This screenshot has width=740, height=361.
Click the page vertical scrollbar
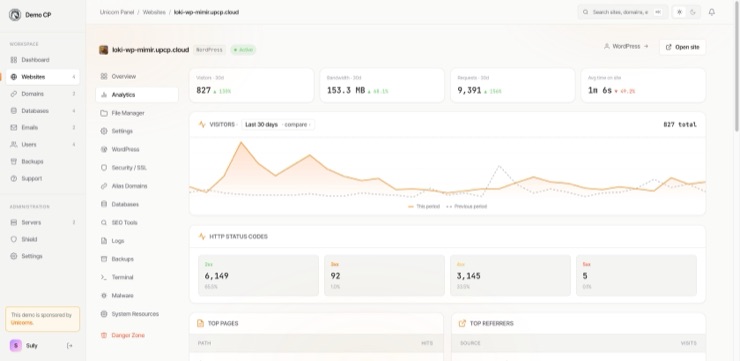pos(737,66)
